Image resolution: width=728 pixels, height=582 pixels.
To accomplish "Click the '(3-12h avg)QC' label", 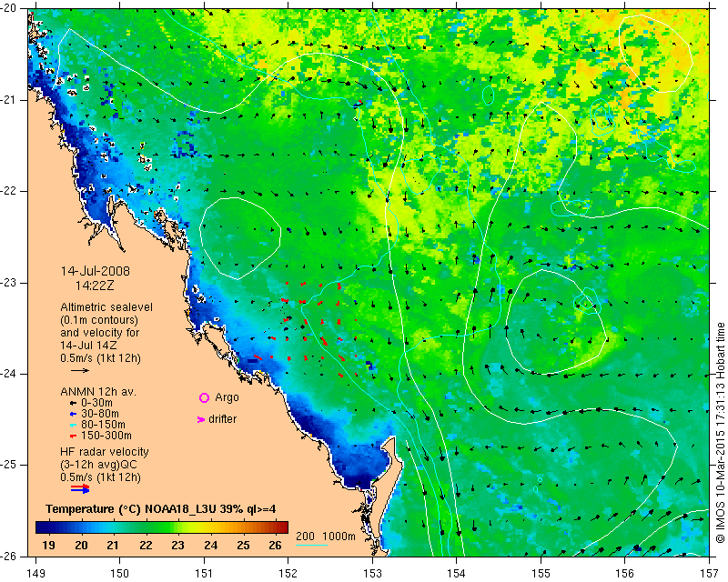I will coord(98,465).
